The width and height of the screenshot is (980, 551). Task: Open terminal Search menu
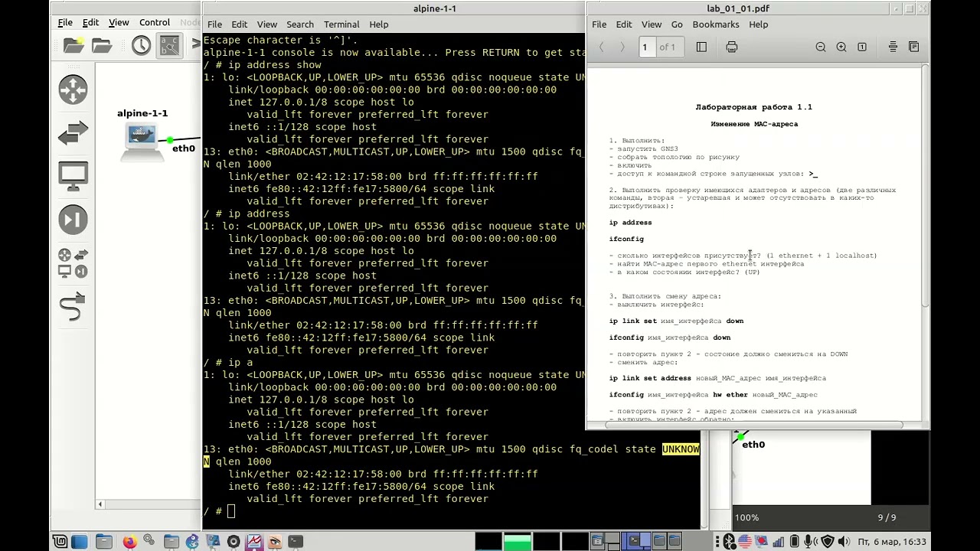(x=300, y=24)
